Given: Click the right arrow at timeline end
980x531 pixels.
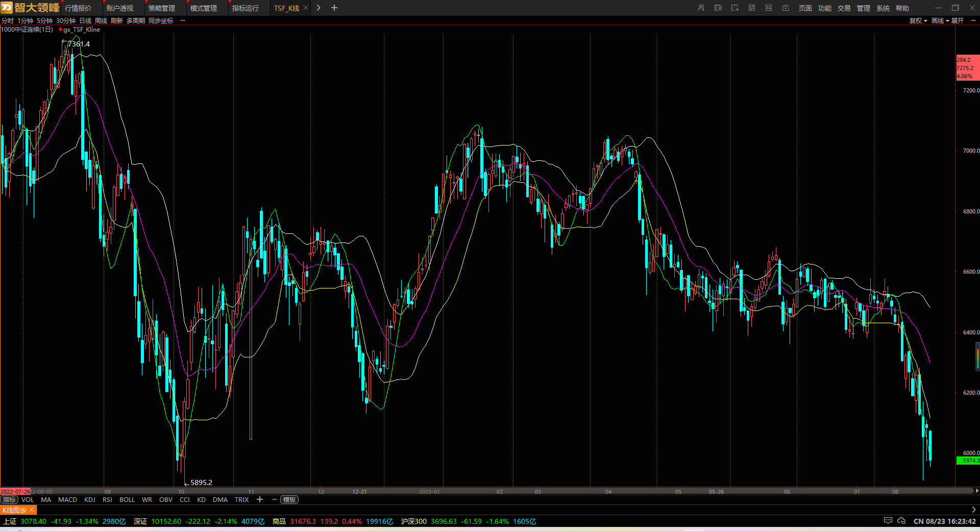Looking at the screenshot, I should coord(977,491).
